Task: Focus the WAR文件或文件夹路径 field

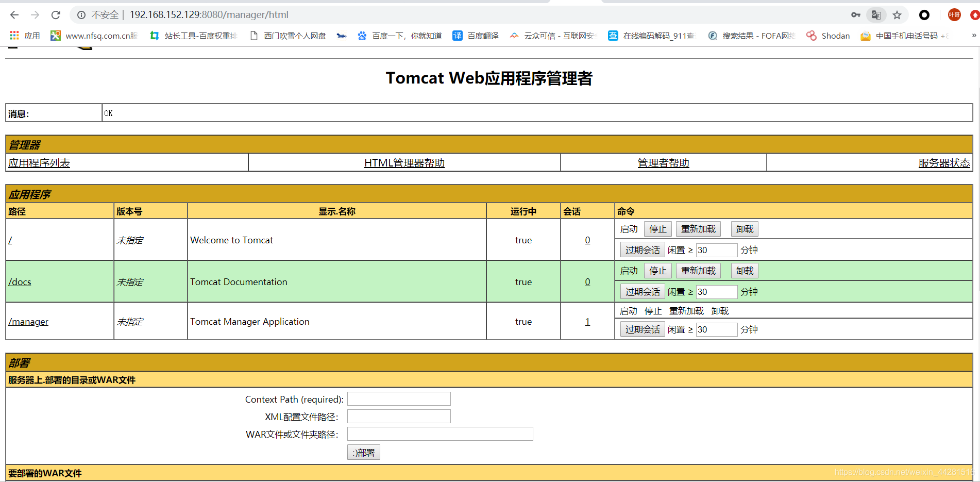Action: point(440,434)
